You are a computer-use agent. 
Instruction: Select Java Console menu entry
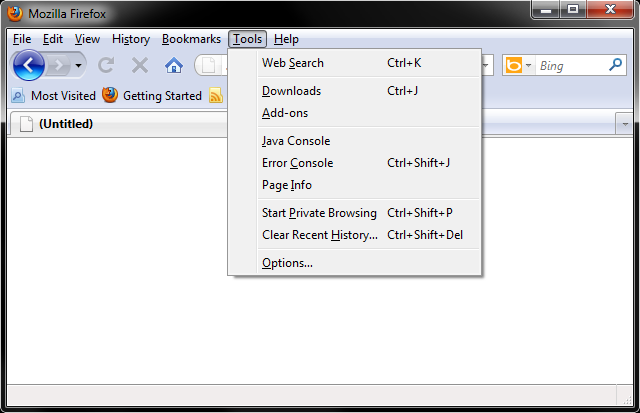[x=354, y=141]
